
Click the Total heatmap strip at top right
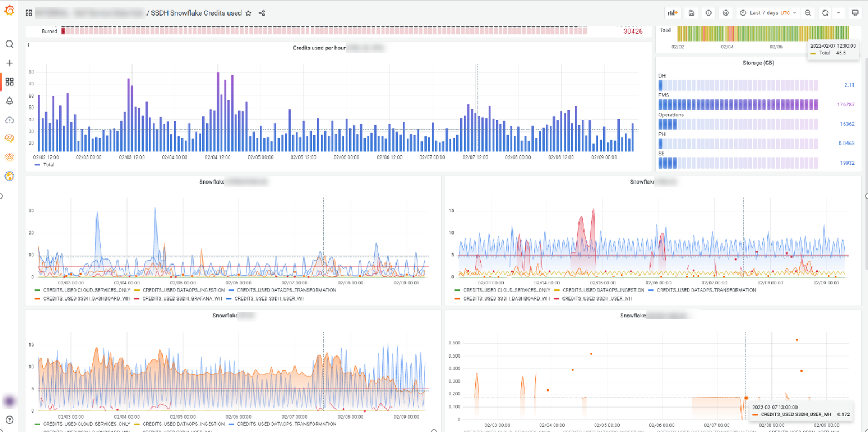(763, 32)
